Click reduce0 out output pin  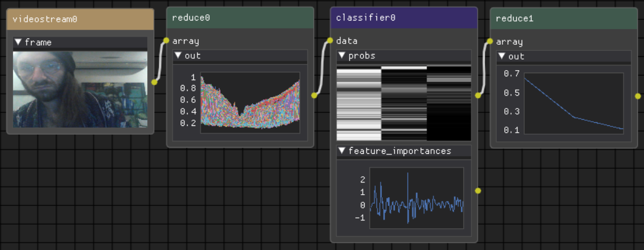(314, 96)
